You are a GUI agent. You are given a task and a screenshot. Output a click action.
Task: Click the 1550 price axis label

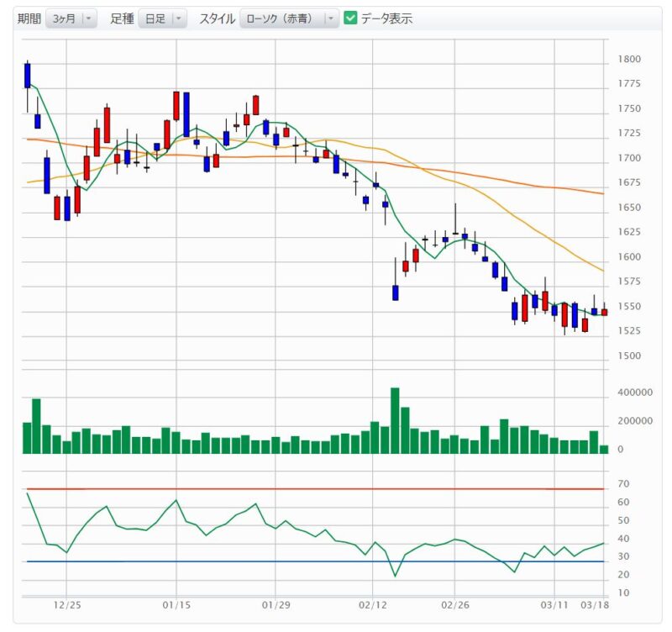pyautogui.click(x=629, y=307)
